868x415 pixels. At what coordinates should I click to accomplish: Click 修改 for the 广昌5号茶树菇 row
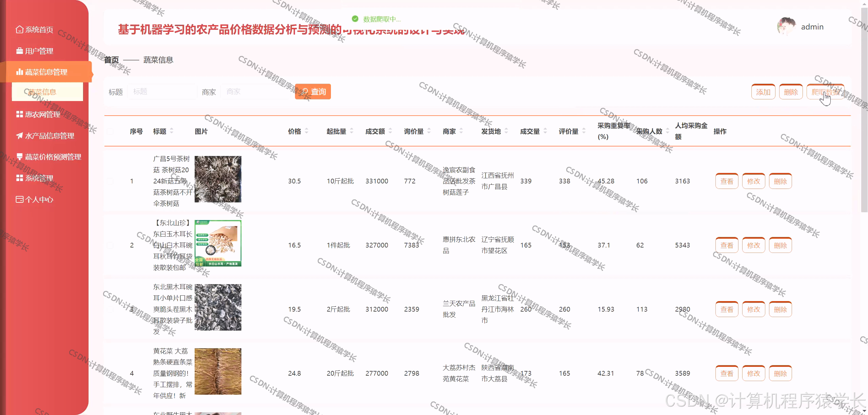754,181
